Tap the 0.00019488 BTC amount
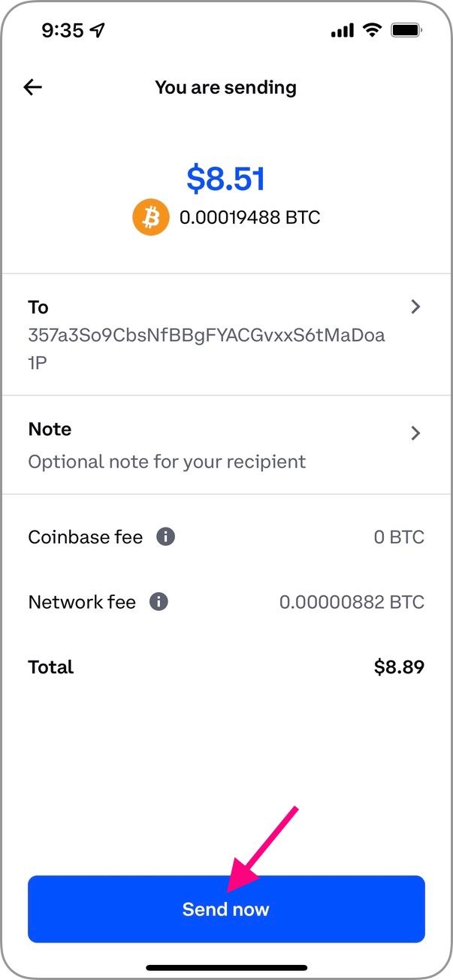The width and height of the screenshot is (453, 980). (x=249, y=218)
